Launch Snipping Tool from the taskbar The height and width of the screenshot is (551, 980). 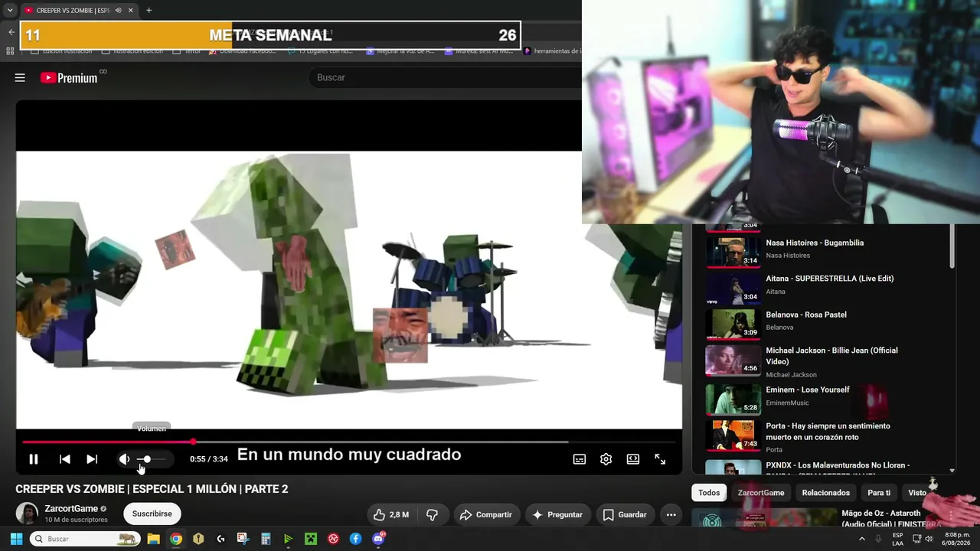click(x=243, y=539)
